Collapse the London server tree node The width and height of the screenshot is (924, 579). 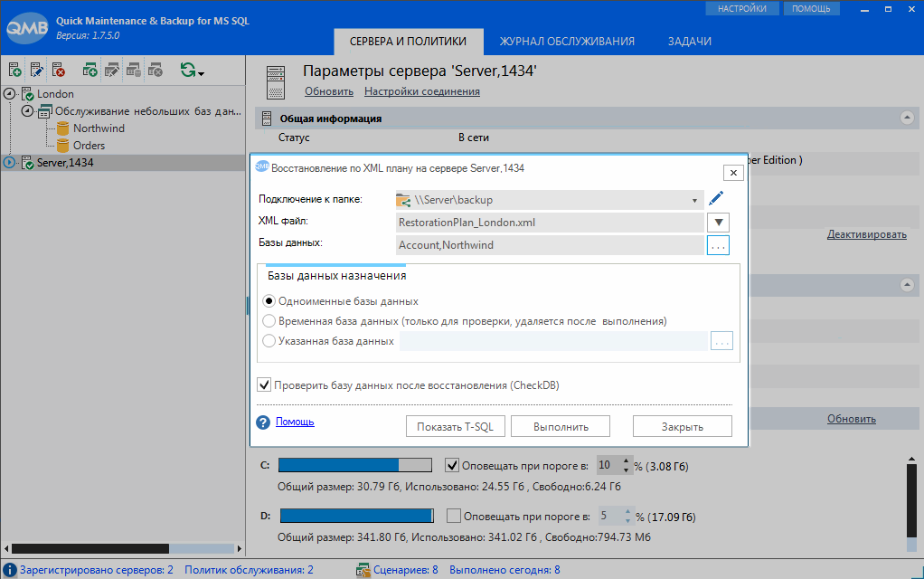point(9,94)
